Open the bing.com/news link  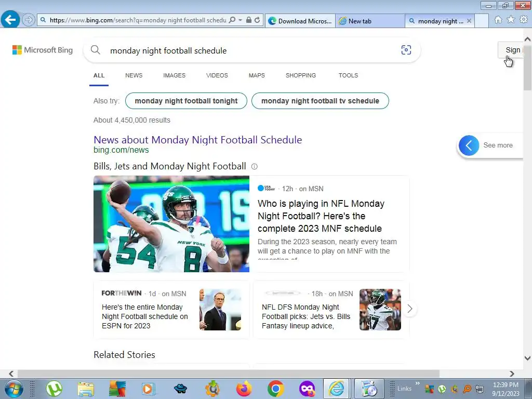(121, 150)
